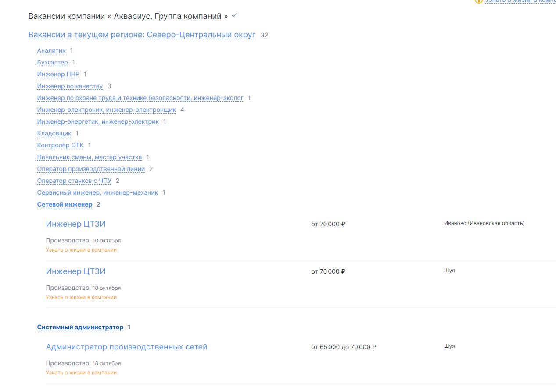Viewport: 556px width, 392px height.
Task: Click the info icon near company life link
Action: pyautogui.click(x=479, y=1)
